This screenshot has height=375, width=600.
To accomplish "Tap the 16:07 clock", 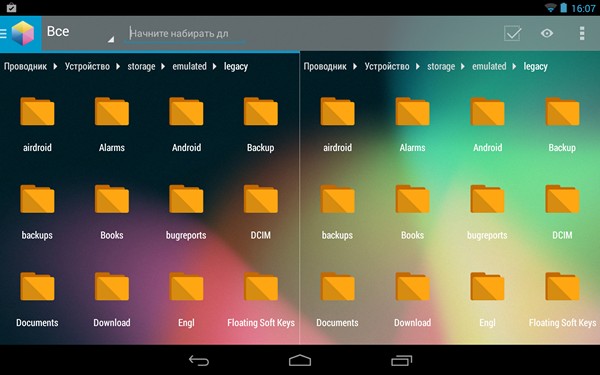I will click(583, 8).
